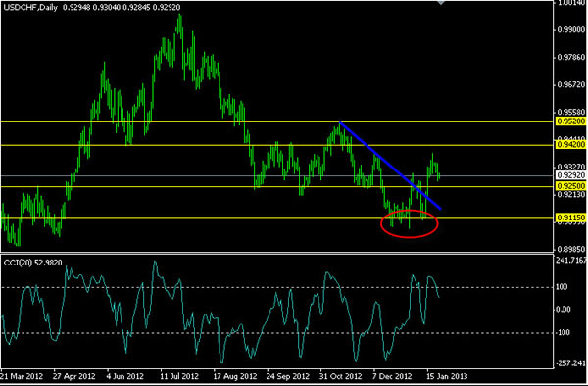Select the yellow 0.94200 price label

coord(570,144)
